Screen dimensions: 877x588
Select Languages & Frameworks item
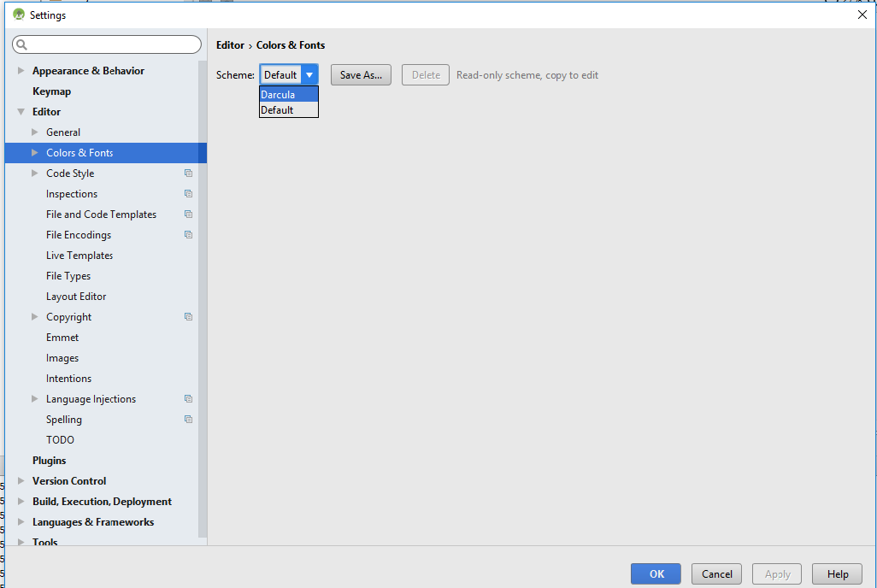(x=93, y=522)
